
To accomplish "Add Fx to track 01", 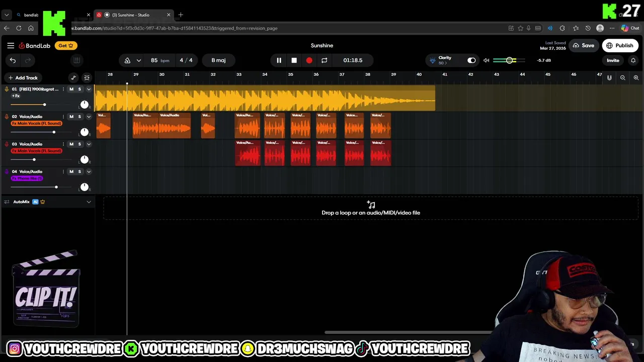I will (x=16, y=96).
